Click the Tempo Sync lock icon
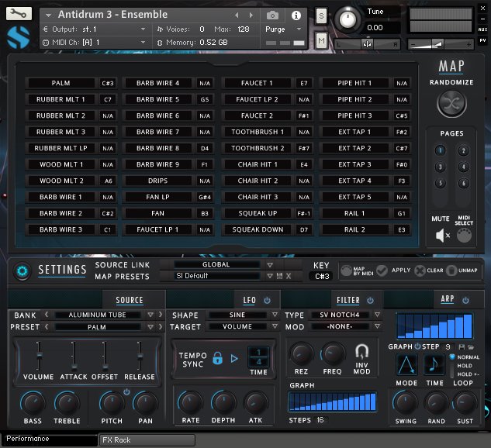 (x=217, y=358)
